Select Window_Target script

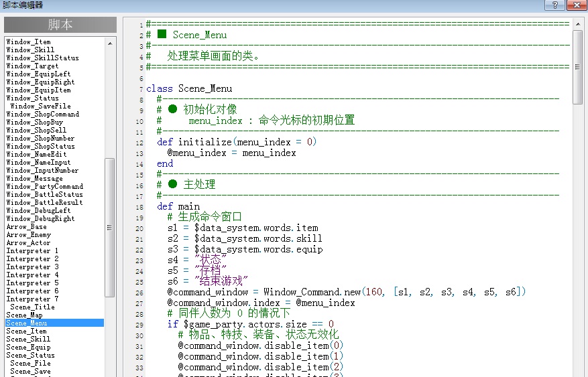(x=32, y=66)
